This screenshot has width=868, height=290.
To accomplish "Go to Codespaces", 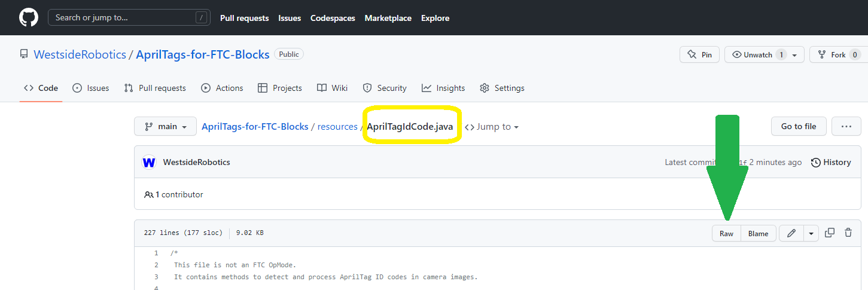I will [333, 18].
